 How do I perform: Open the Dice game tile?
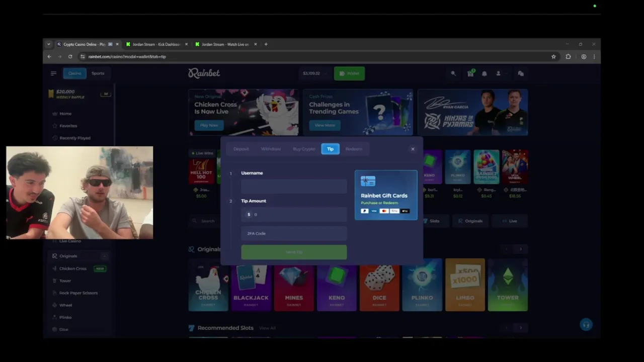tap(379, 285)
